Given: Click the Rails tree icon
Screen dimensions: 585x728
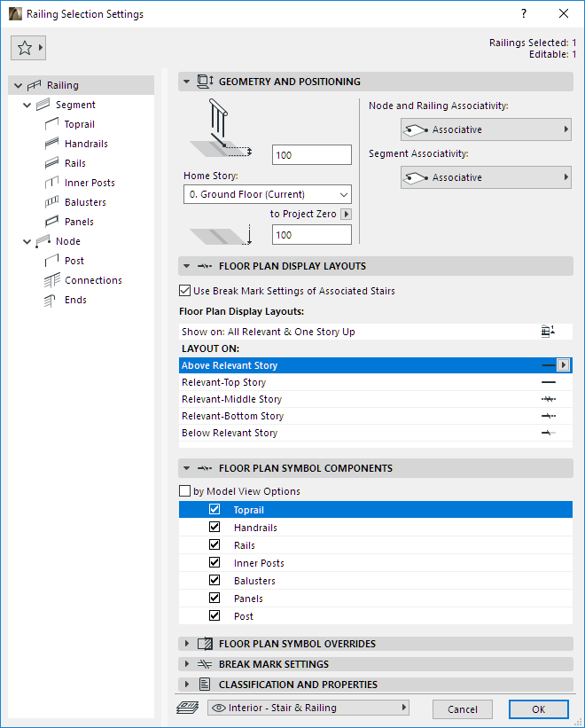Looking at the screenshot, I should click(51, 163).
